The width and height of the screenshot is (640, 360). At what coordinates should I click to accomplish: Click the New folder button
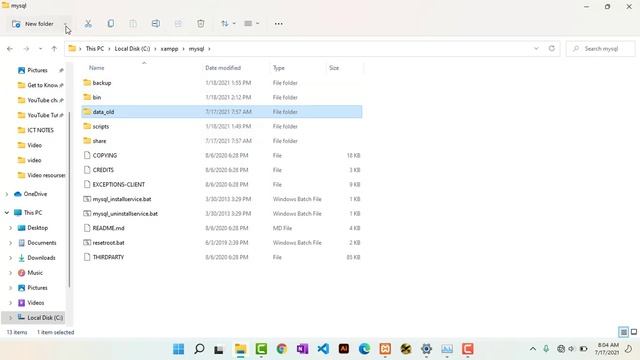pyautogui.click(x=33, y=24)
